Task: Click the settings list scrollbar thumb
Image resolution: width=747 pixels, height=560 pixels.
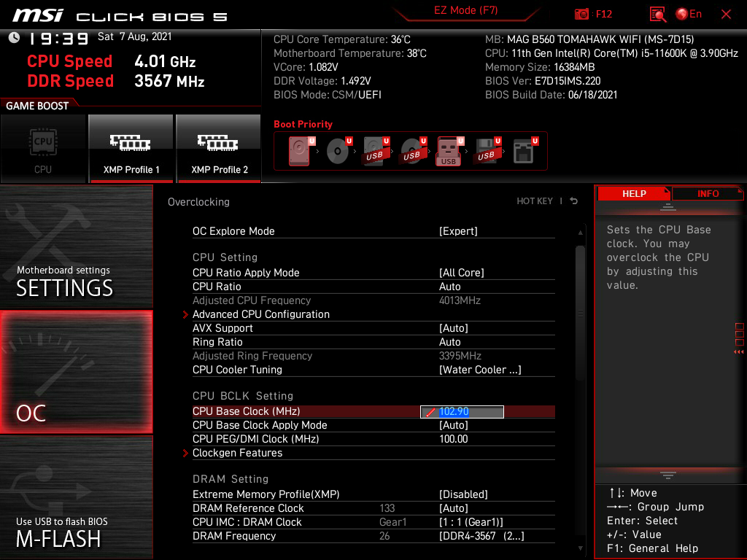Action: click(580, 313)
